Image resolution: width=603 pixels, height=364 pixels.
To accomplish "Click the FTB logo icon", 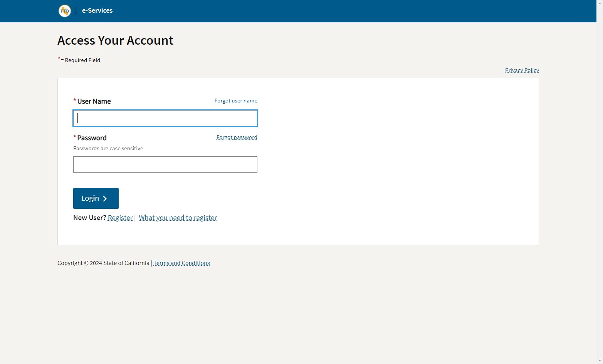I will click(65, 11).
